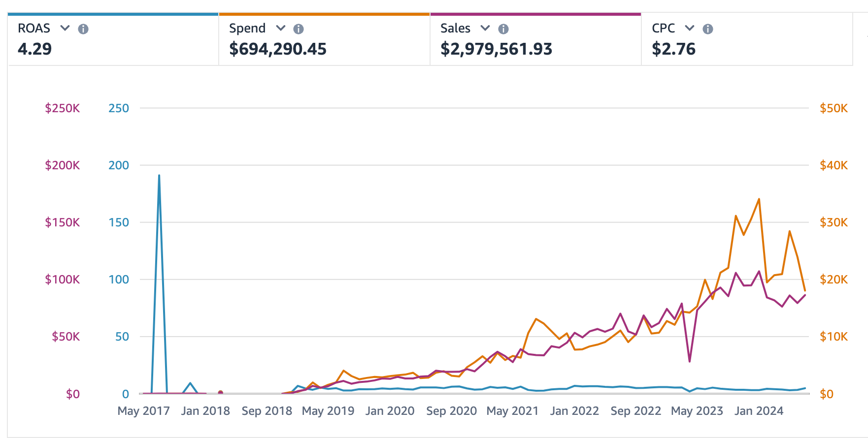This screenshot has height=438, width=868.
Task: Expand the Sales metric dropdown
Action: coord(485,28)
